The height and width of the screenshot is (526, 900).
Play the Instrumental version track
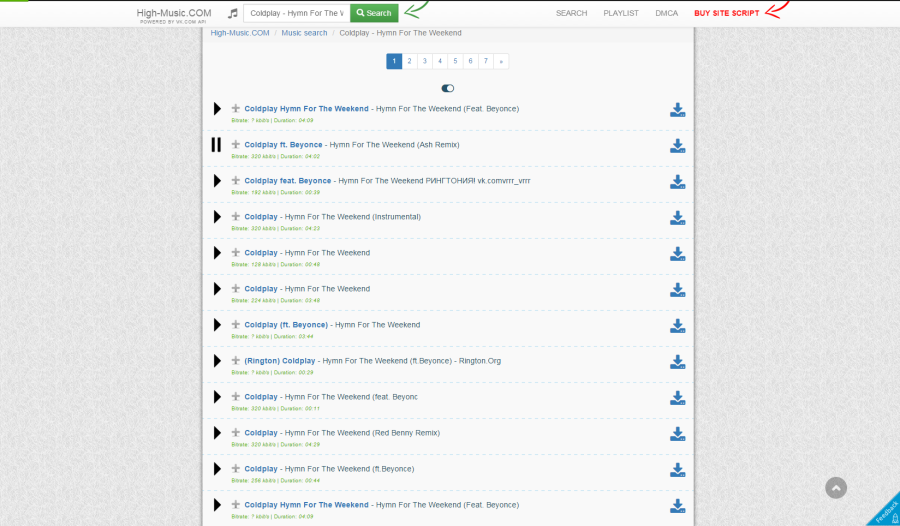pos(217,217)
